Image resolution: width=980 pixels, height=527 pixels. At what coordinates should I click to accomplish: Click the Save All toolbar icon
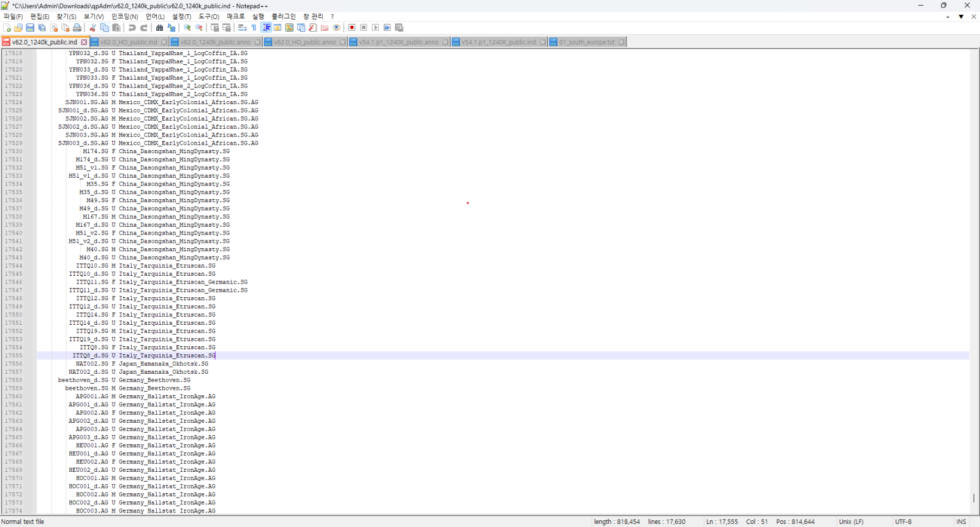click(x=42, y=28)
